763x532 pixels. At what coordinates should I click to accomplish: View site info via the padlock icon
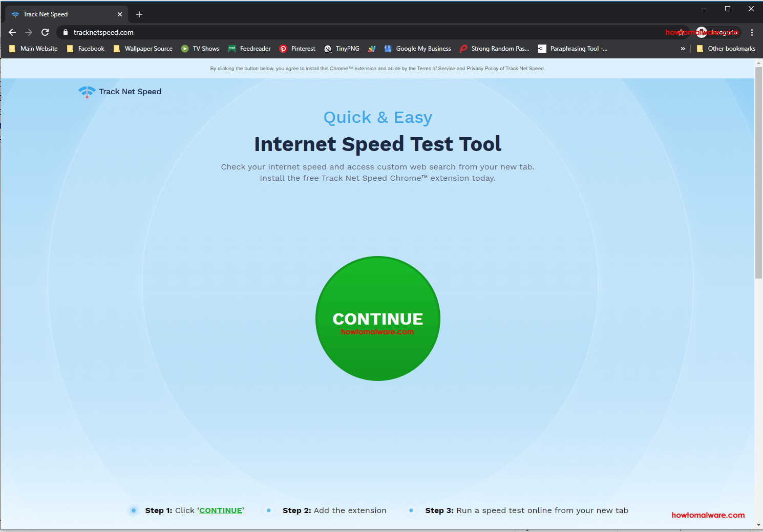(65, 32)
